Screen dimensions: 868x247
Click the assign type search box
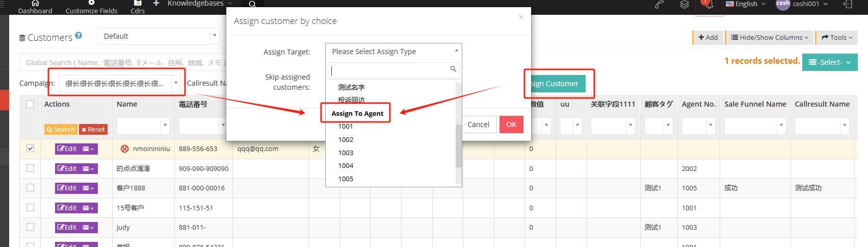point(393,70)
